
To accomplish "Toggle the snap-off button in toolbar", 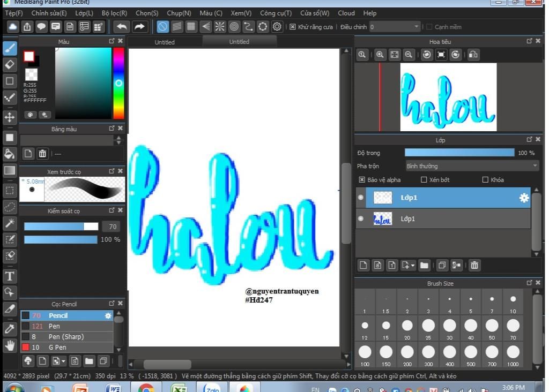I will coord(162,27).
